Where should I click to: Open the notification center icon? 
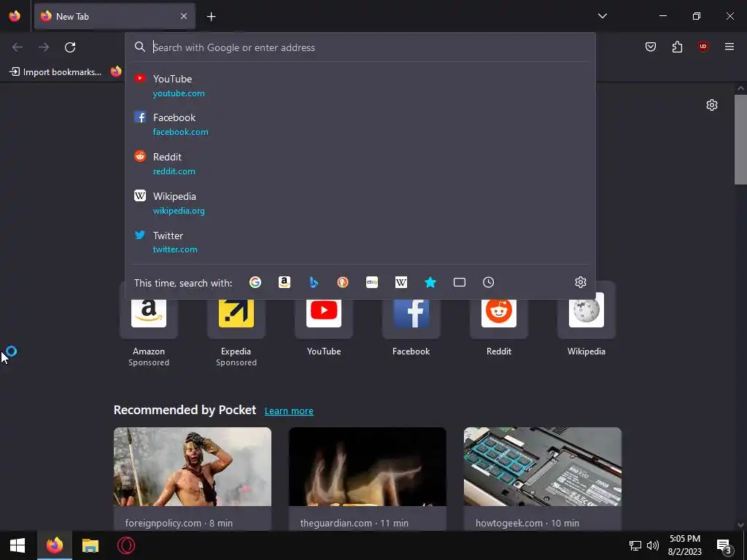click(x=724, y=545)
